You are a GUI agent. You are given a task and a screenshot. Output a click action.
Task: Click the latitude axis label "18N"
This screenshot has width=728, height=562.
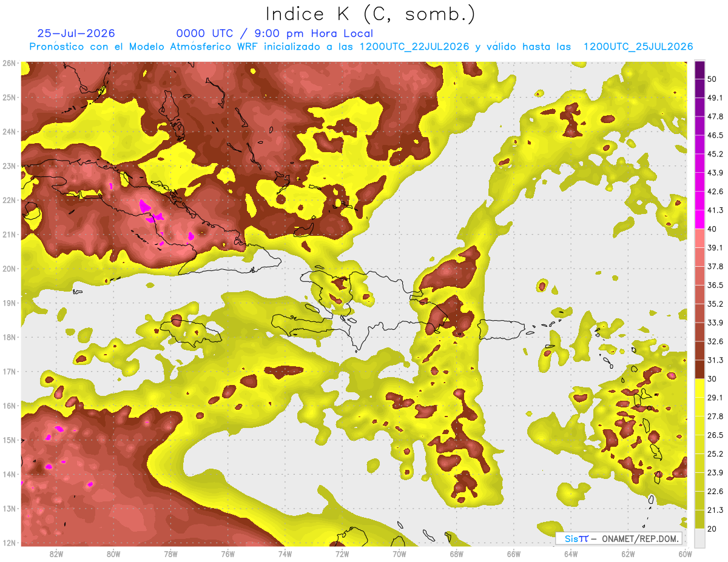click(x=9, y=337)
